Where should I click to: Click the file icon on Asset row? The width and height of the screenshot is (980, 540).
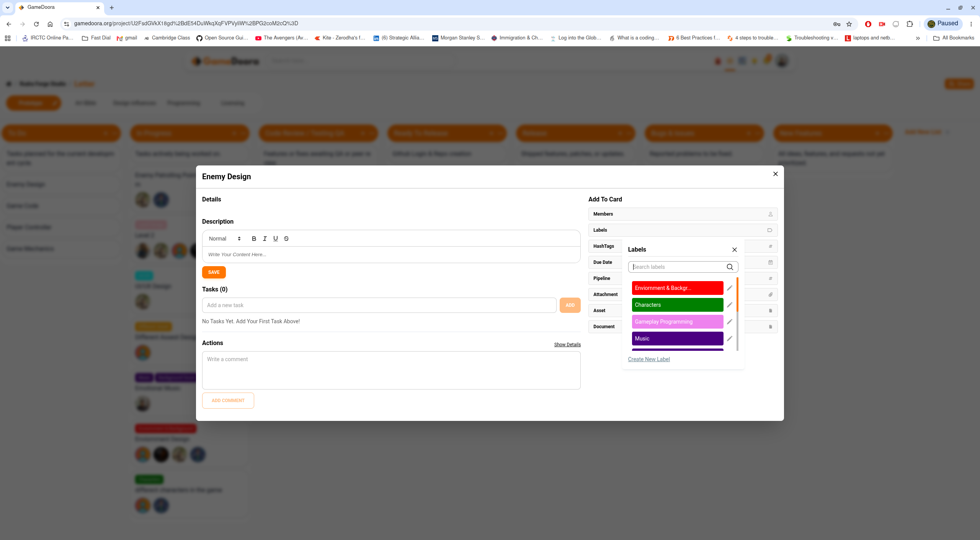coord(770,311)
